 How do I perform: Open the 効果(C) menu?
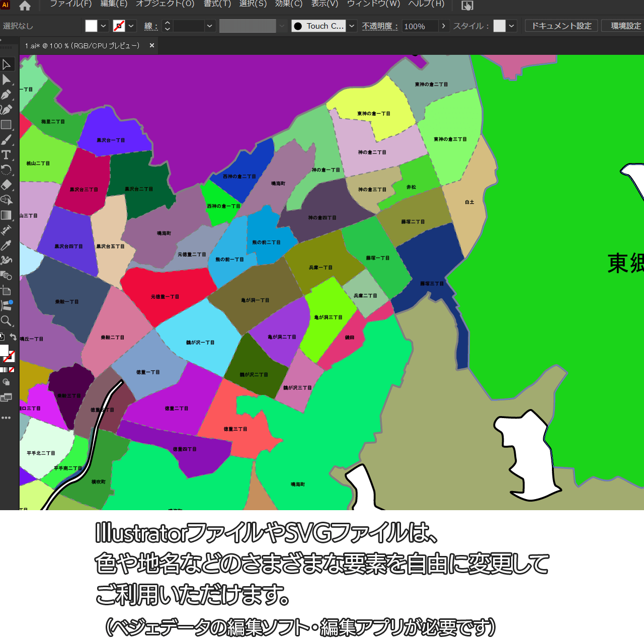click(x=289, y=4)
